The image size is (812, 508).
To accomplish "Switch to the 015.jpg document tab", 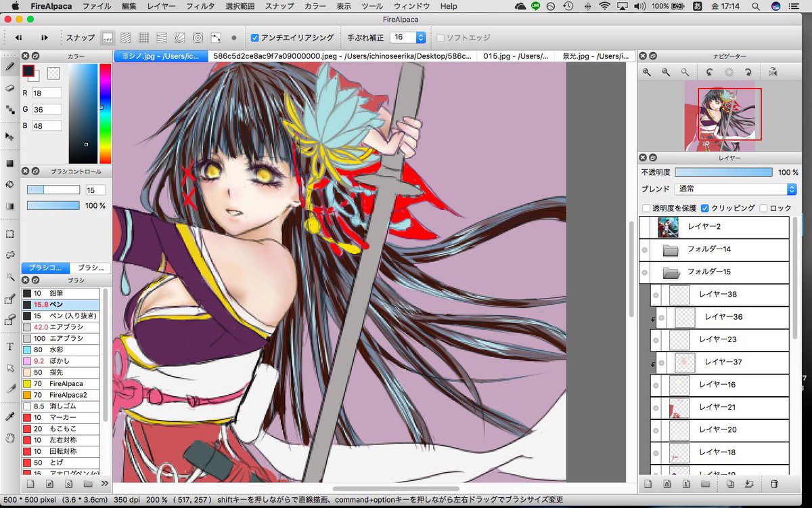I will point(516,56).
